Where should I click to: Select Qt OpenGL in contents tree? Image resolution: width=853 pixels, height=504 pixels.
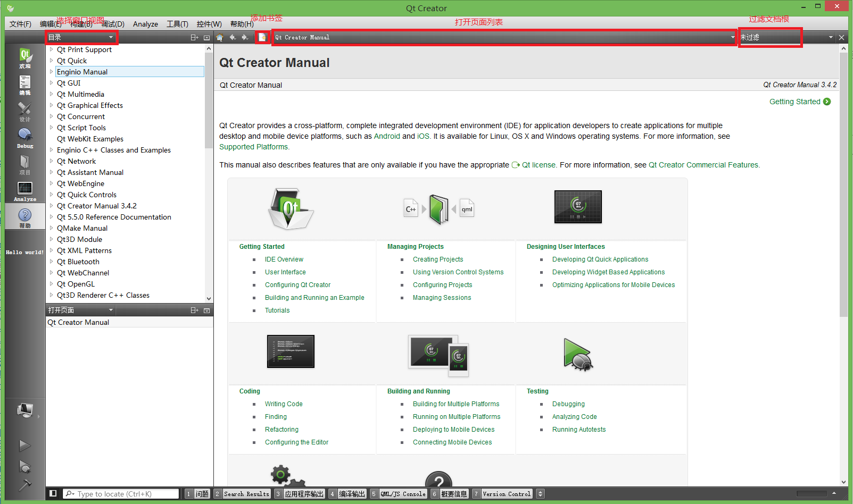pos(76,284)
